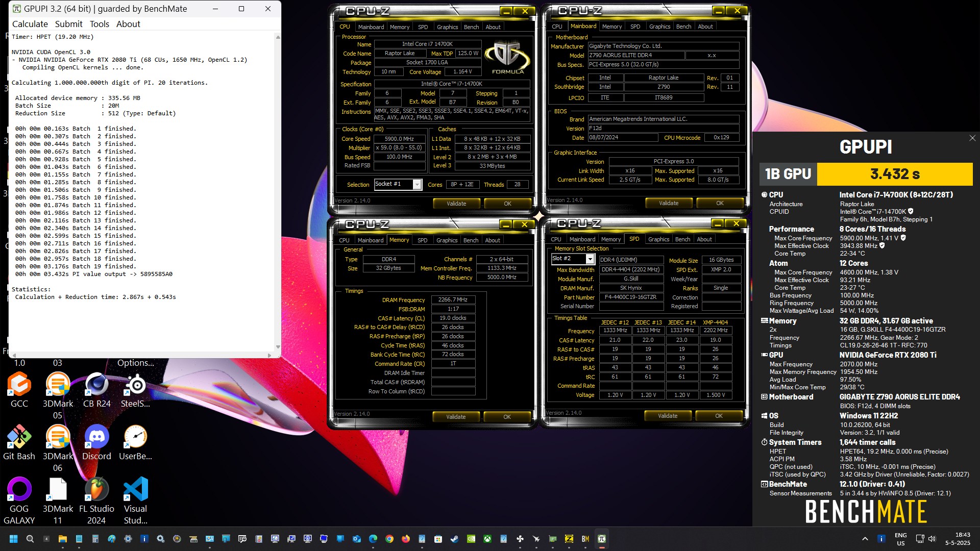
Task: Show hidden system tray icons chevron
Action: tap(865, 539)
